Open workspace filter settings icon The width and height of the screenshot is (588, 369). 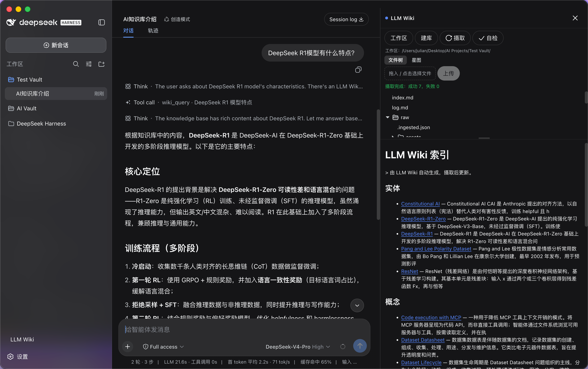coord(89,64)
